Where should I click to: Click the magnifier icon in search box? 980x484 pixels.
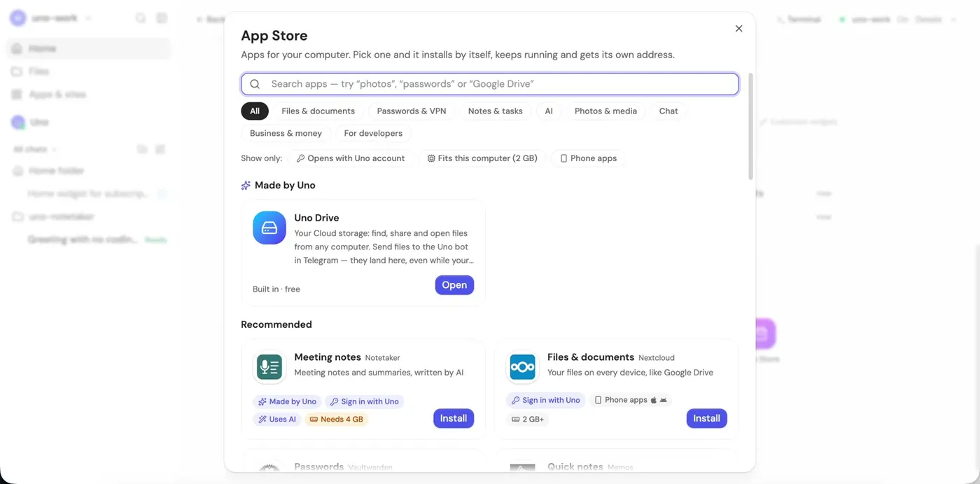tap(255, 84)
